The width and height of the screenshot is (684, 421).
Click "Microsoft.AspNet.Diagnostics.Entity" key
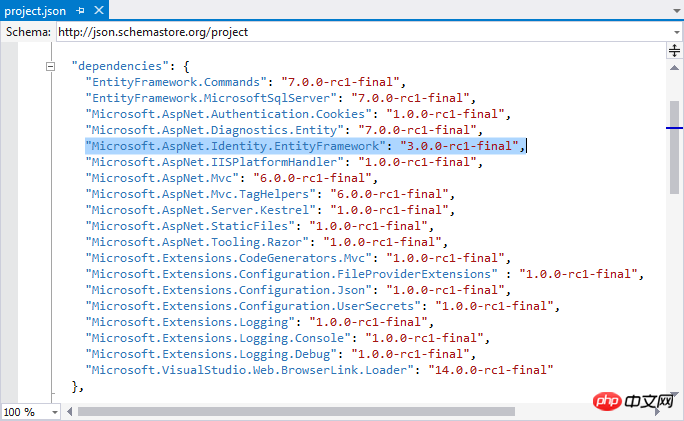tap(215, 130)
